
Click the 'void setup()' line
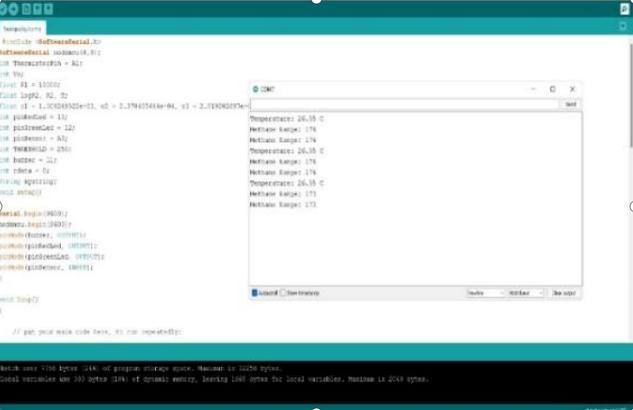21,192
